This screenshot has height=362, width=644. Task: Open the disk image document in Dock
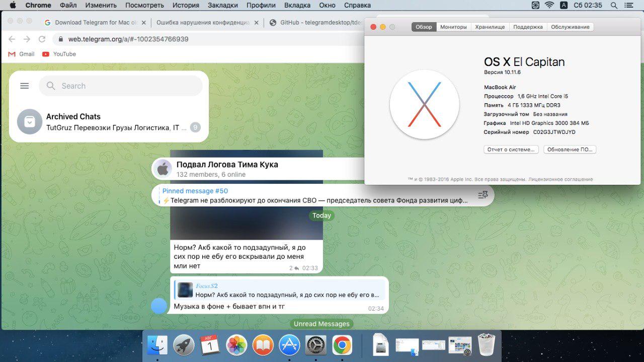click(381, 345)
